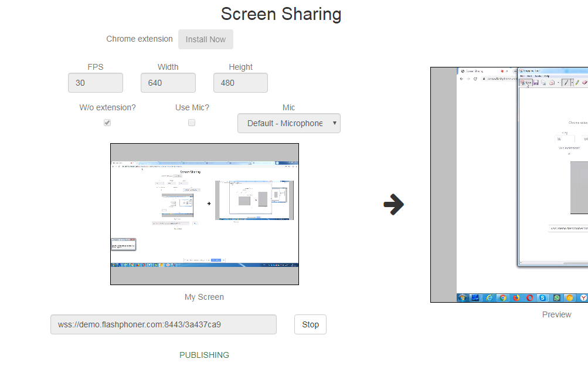Click the Windows Start orb in preview

point(463,297)
